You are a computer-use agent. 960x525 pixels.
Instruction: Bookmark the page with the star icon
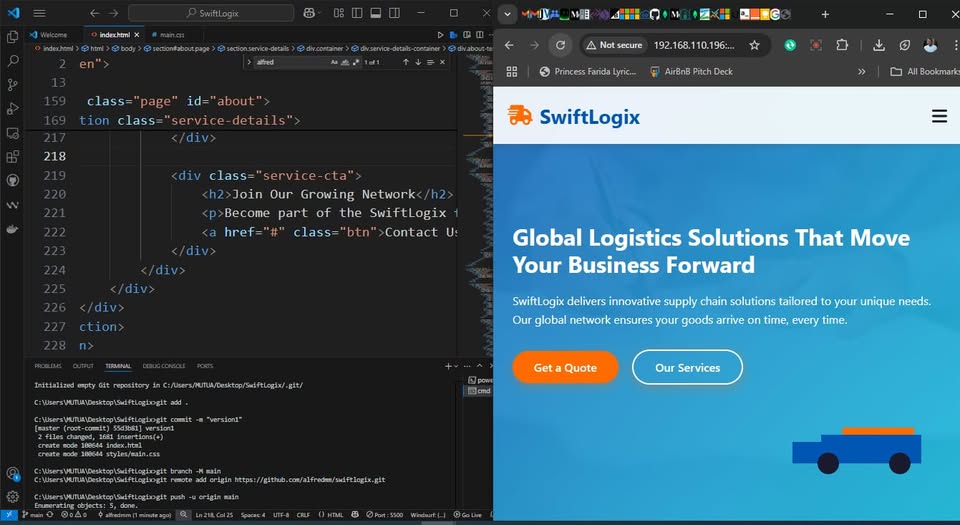click(x=754, y=45)
